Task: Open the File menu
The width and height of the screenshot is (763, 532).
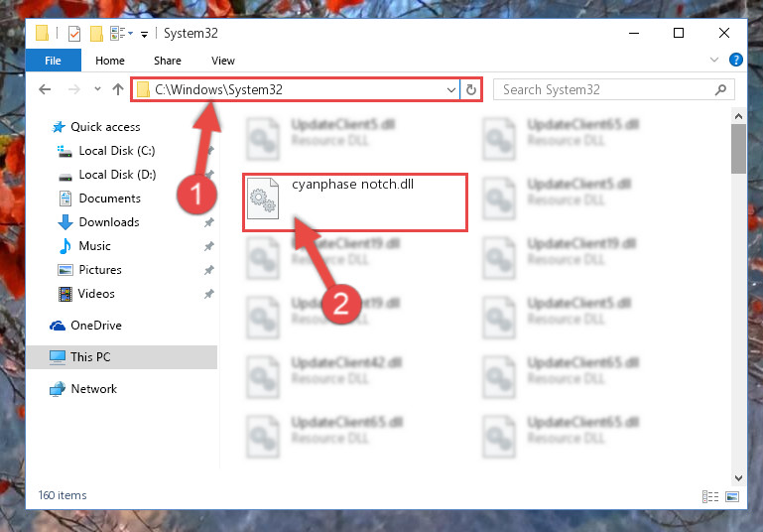Action: coord(53,61)
